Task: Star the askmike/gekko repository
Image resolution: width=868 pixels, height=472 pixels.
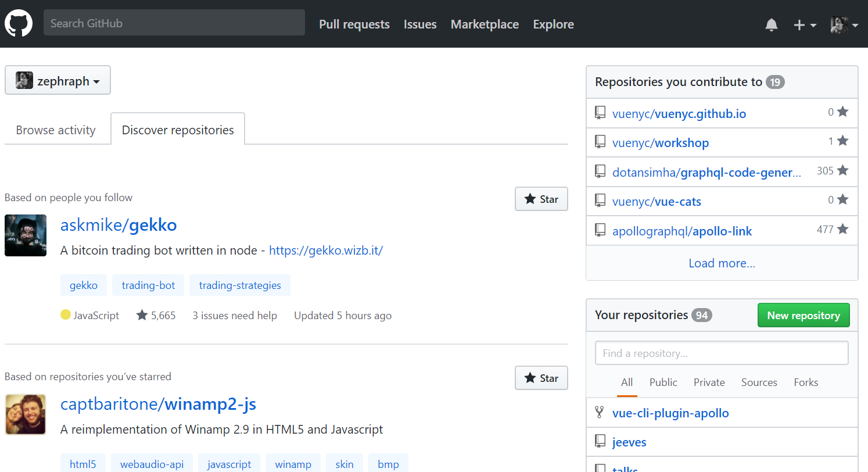Action: tap(541, 199)
